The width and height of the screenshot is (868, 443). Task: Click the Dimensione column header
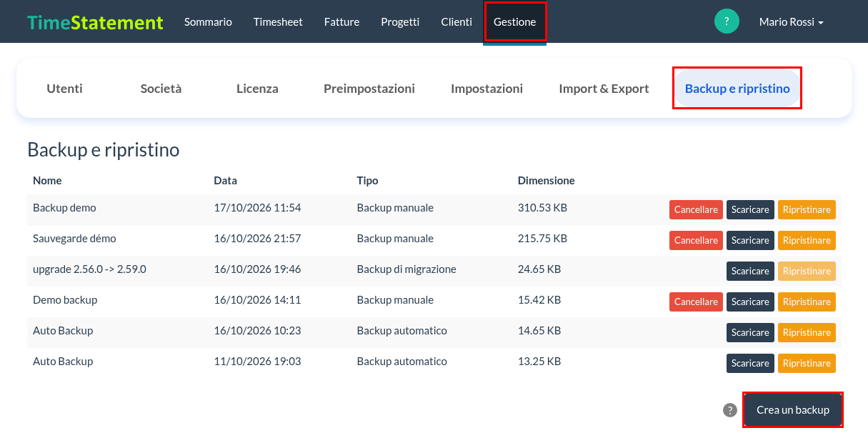tap(546, 181)
